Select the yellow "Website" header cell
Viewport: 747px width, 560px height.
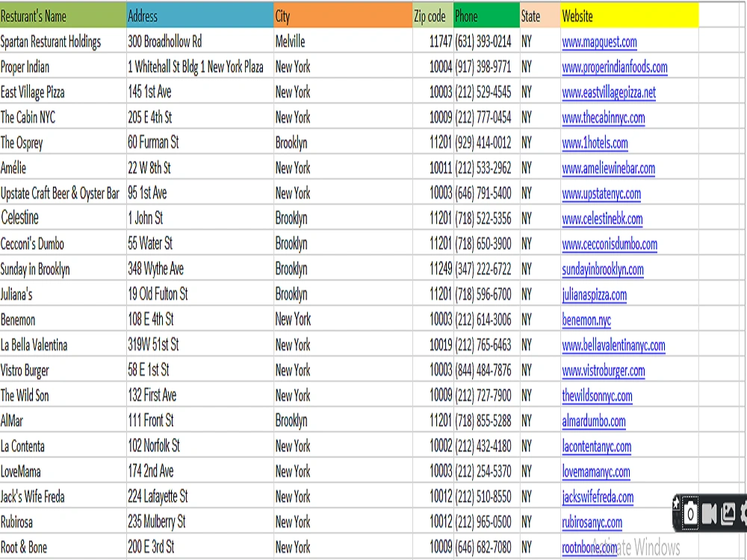630,16
